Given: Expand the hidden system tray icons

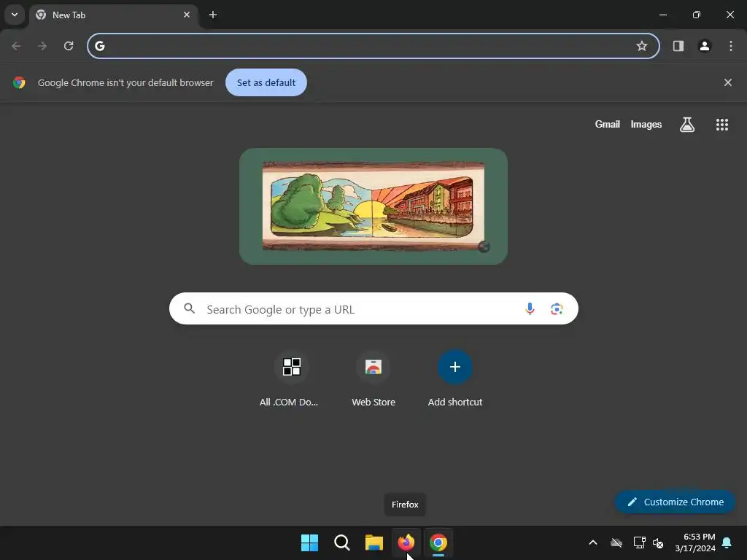Looking at the screenshot, I should click(x=592, y=542).
